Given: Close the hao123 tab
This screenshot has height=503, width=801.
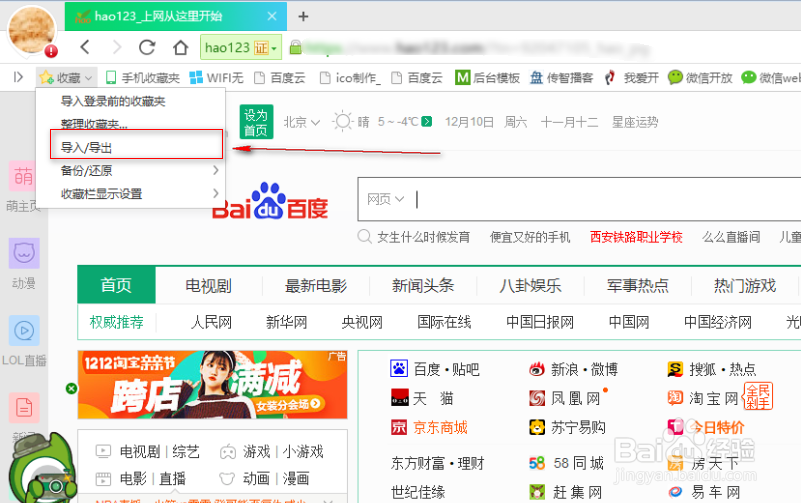Looking at the screenshot, I should pos(272,16).
